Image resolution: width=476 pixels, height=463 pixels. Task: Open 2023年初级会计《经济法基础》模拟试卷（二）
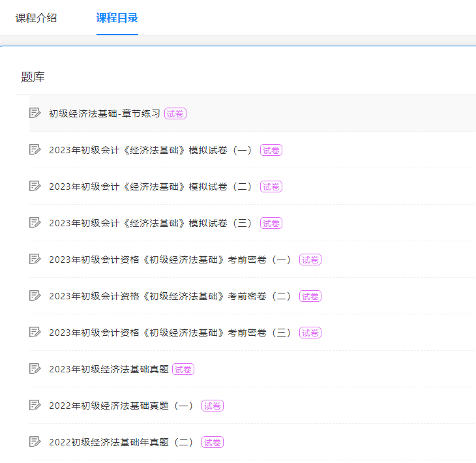(151, 187)
